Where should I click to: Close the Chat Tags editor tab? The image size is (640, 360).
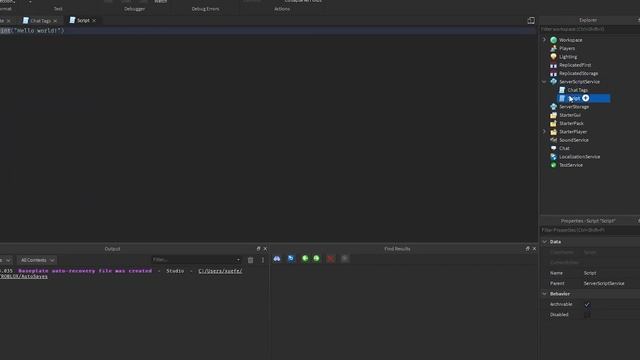55,21
